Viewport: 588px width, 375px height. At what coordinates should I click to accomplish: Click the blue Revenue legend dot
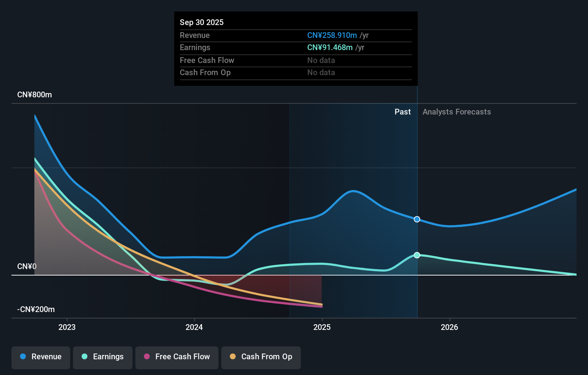point(23,357)
